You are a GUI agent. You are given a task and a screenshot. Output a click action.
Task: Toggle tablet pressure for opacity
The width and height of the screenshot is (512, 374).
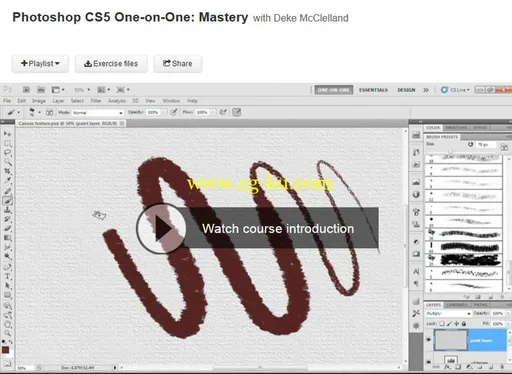click(x=174, y=112)
